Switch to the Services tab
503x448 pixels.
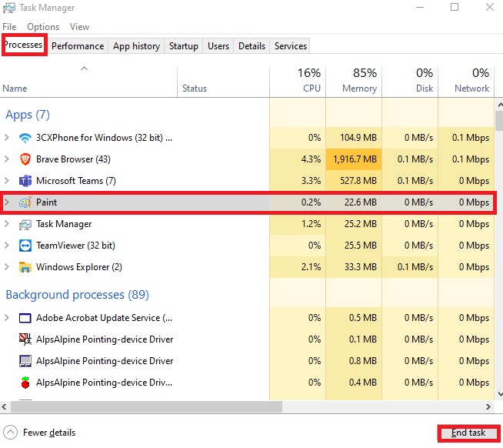291,46
